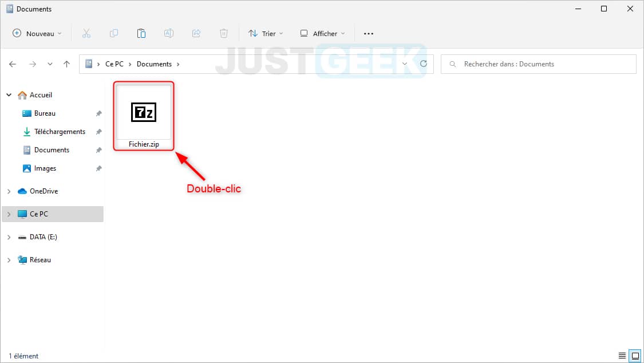This screenshot has height=363, width=644.
Task: Open Documents in the sidebar
Action: click(x=52, y=150)
